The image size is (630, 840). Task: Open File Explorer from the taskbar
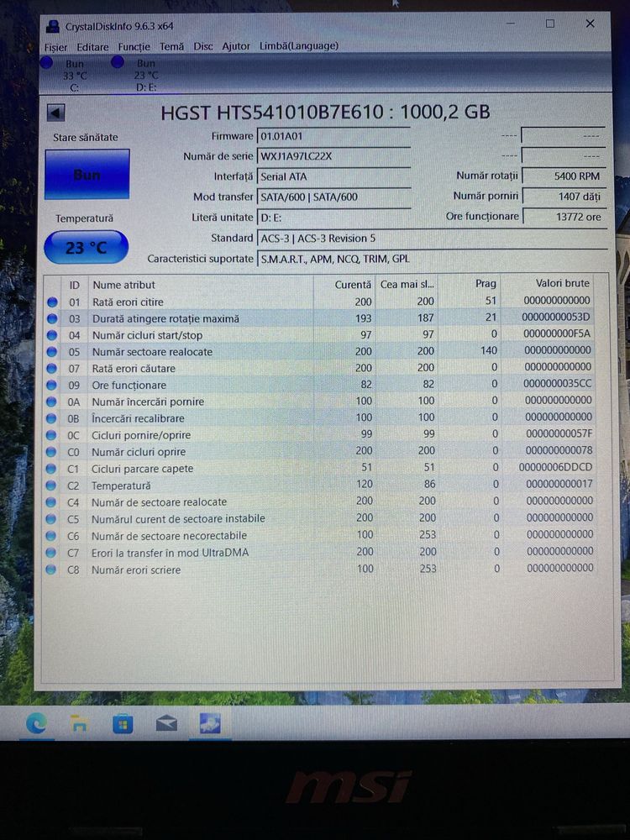click(x=79, y=724)
